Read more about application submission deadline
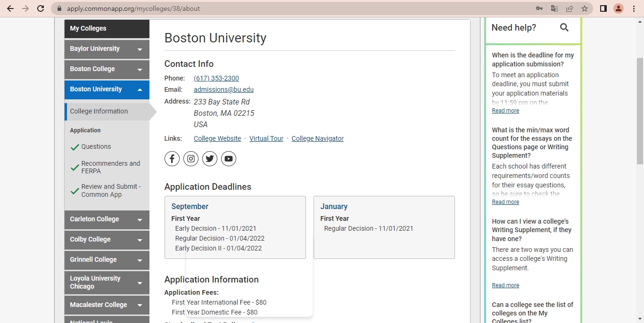Viewport: 644px width, 323px height. tap(505, 111)
